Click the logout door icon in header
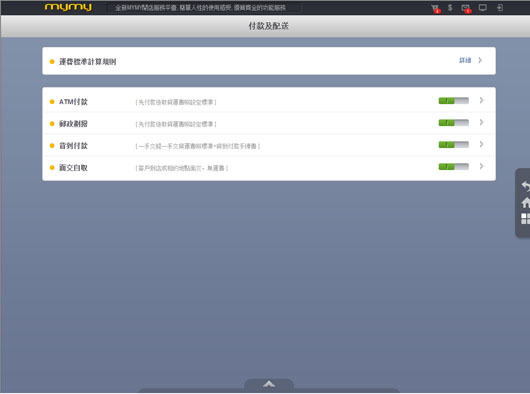Image resolution: width=530 pixels, height=394 pixels. tap(500, 7)
